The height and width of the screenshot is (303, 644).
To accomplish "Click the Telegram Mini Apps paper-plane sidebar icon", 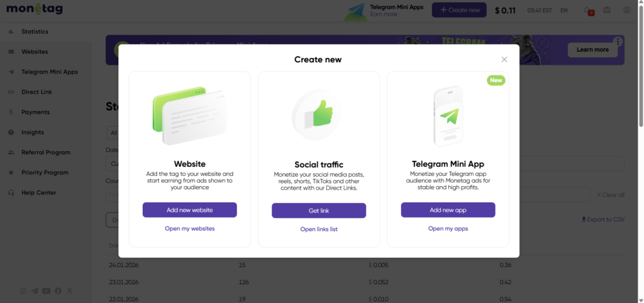I will 11,72.
